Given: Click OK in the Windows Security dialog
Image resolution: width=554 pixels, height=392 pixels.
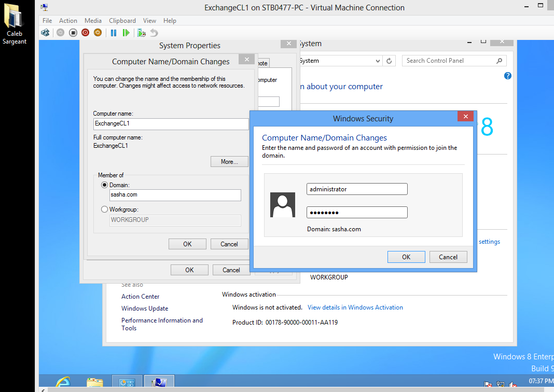Looking at the screenshot, I should [406, 257].
